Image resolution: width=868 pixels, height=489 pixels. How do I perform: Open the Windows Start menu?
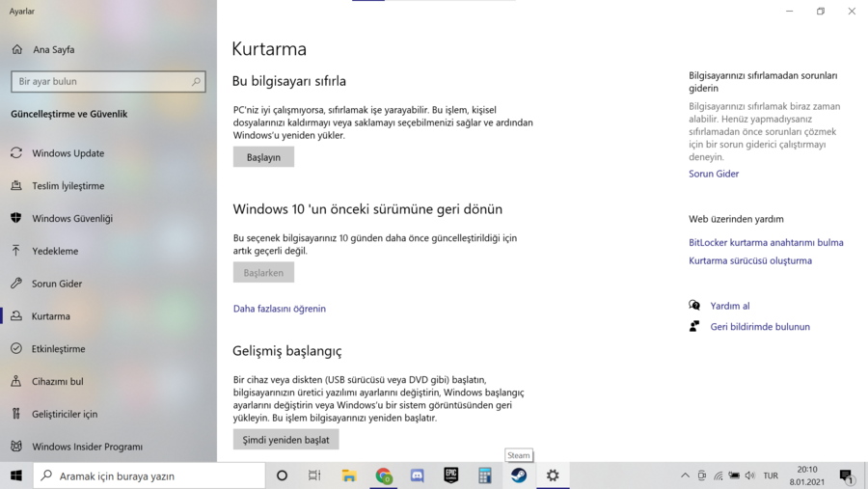(x=16, y=475)
